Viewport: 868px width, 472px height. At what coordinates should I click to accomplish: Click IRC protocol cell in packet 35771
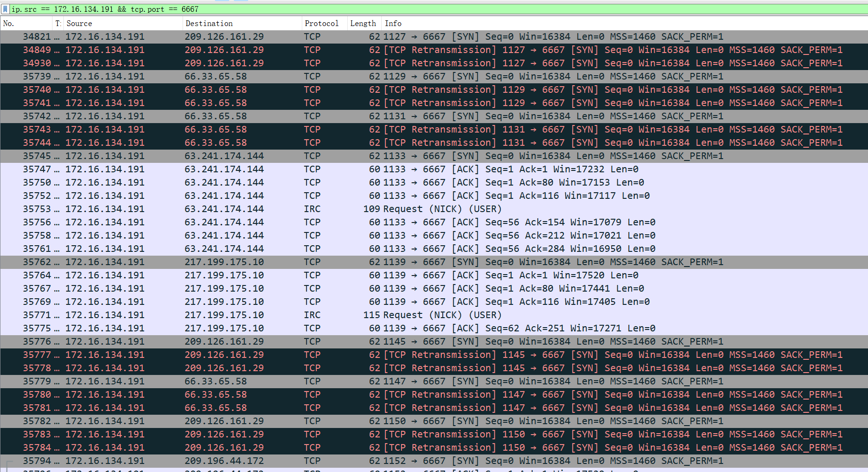pyautogui.click(x=312, y=315)
